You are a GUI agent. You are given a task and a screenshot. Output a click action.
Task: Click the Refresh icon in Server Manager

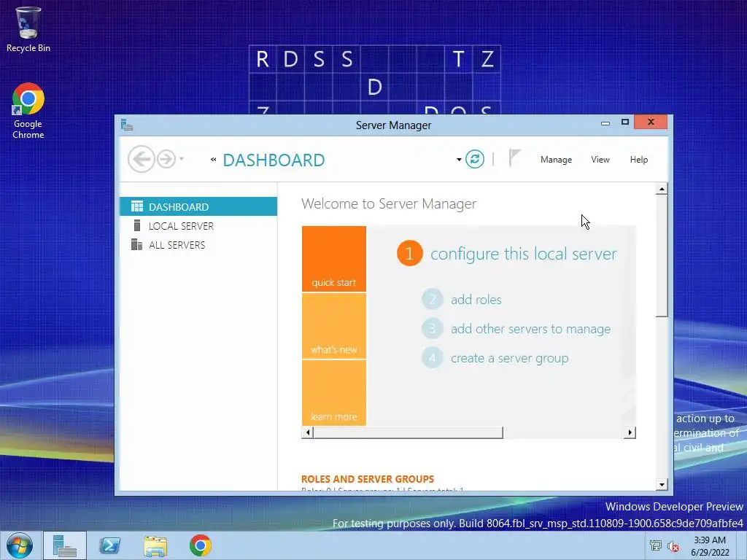pos(474,159)
